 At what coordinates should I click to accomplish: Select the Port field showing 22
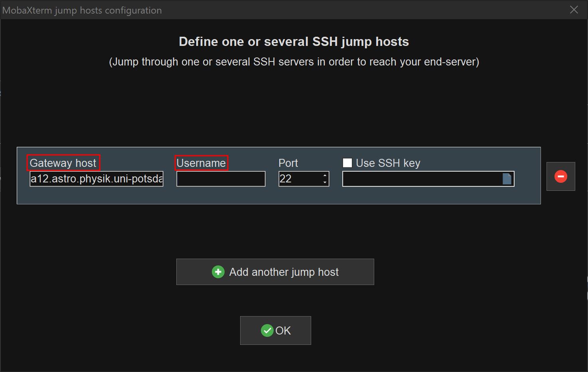pyautogui.click(x=300, y=179)
